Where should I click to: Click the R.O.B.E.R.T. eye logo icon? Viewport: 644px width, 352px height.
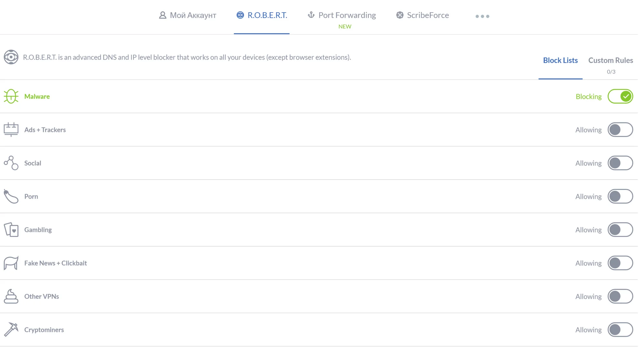11,57
